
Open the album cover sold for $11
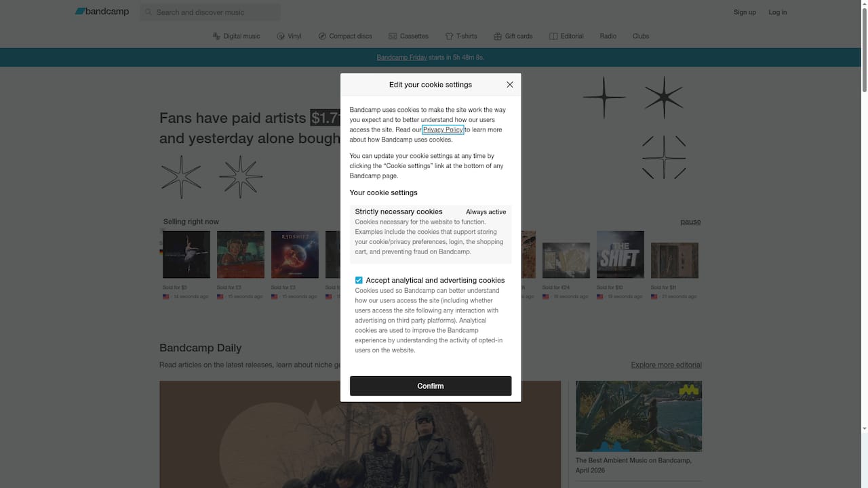tap(675, 260)
